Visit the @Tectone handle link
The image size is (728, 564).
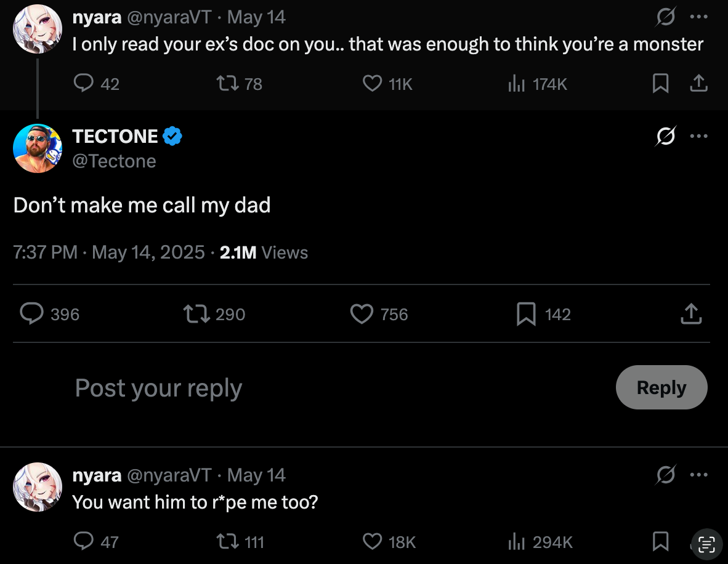pyautogui.click(x=114, y=161)
